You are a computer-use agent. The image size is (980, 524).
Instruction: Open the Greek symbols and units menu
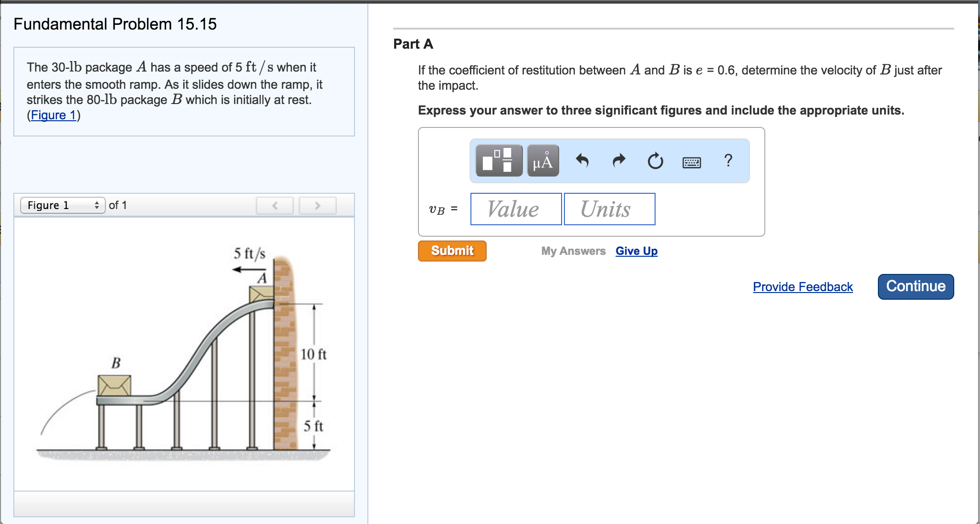click(x=543, y=160)
